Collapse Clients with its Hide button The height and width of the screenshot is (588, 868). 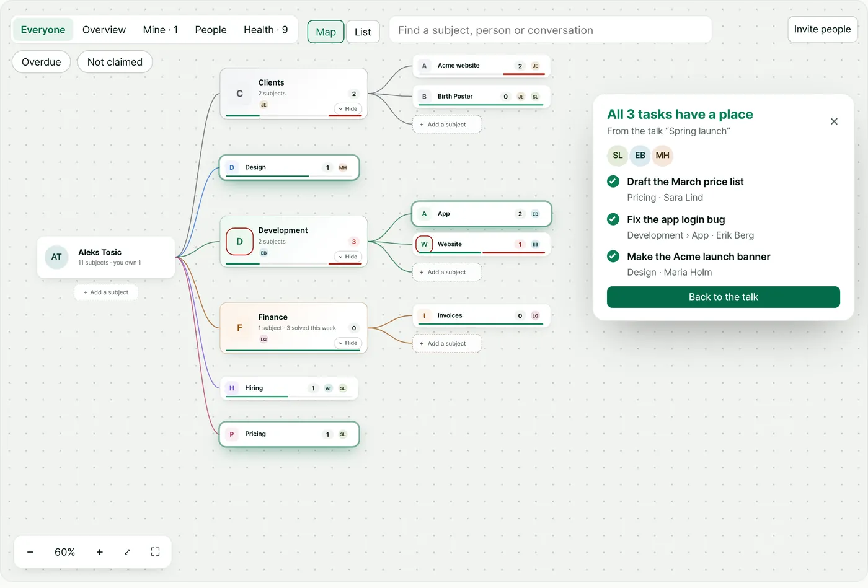pos(348,109)
